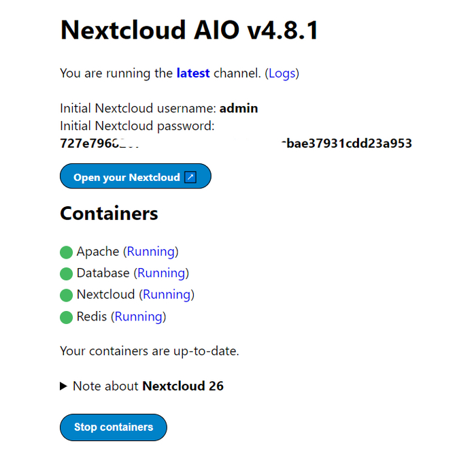Open the Apache container Running link
The width and height of the screenshot is (476, 460).
coord(151,252)
